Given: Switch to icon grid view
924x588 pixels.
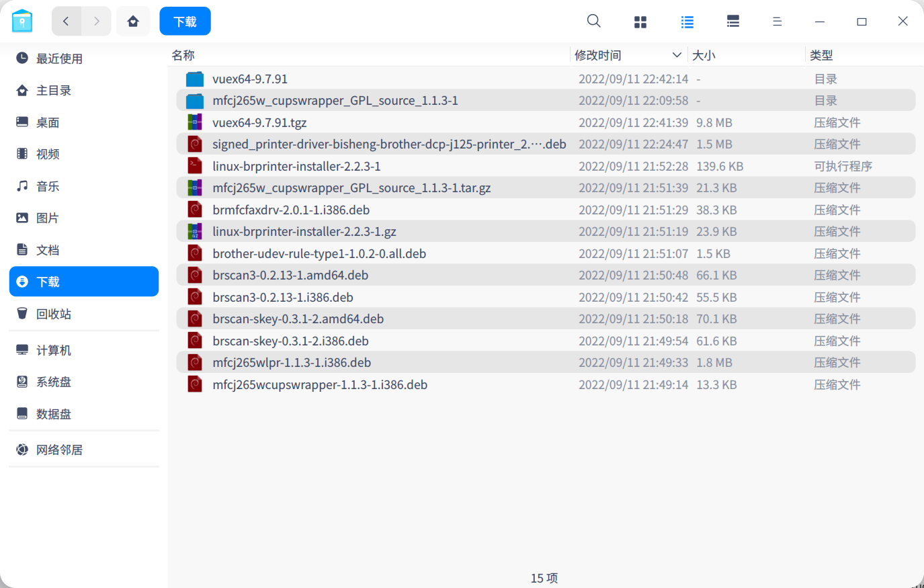Looking at the screenshot, I should click(x=640, y=21).
